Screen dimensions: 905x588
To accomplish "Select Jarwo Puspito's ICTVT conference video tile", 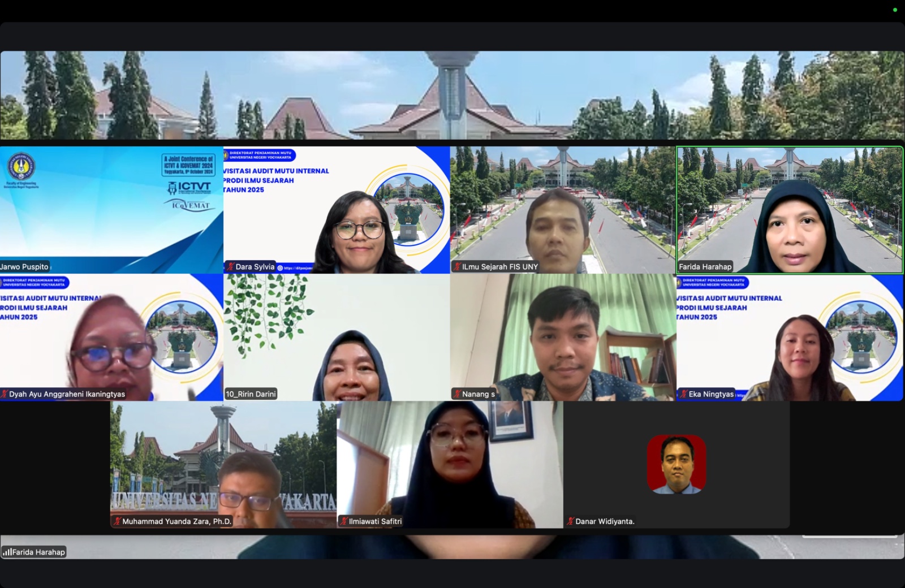I will coord(111,209).
